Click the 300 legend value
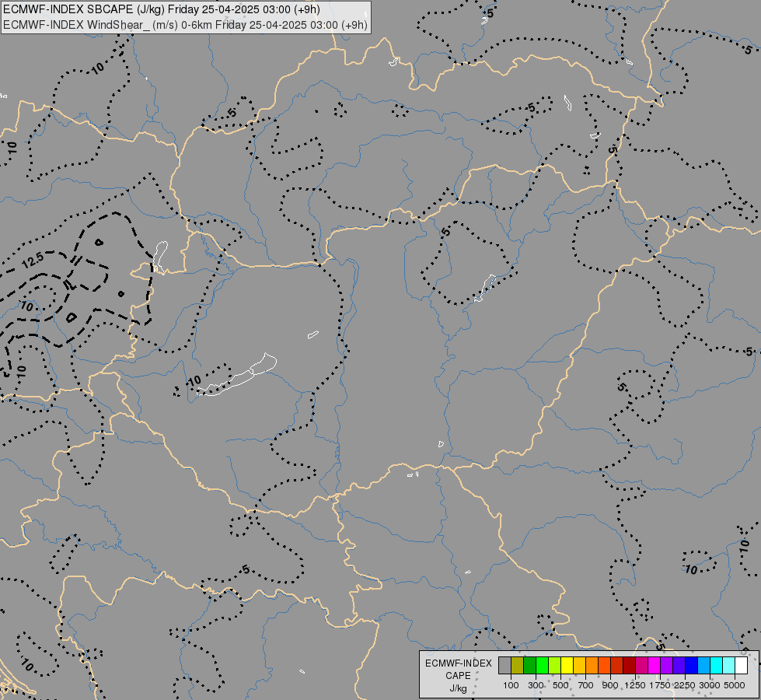This screenshot has width=761, height=700. (x=536, y=685)
